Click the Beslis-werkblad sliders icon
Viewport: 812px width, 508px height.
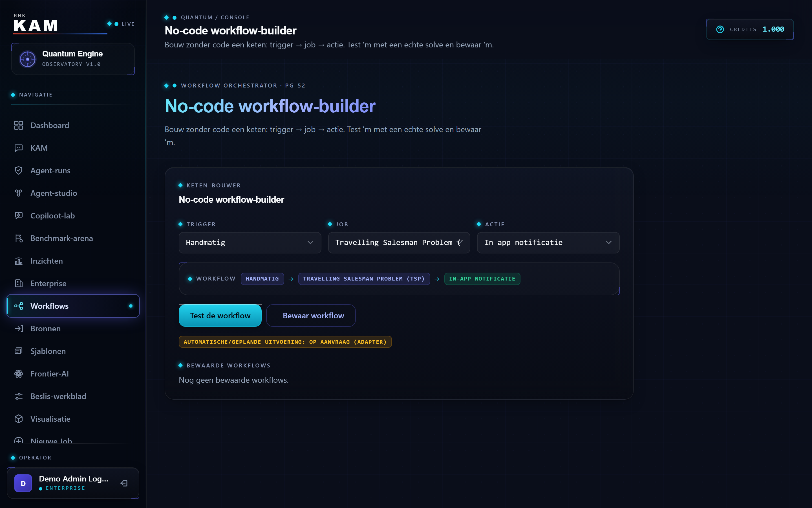18,396
